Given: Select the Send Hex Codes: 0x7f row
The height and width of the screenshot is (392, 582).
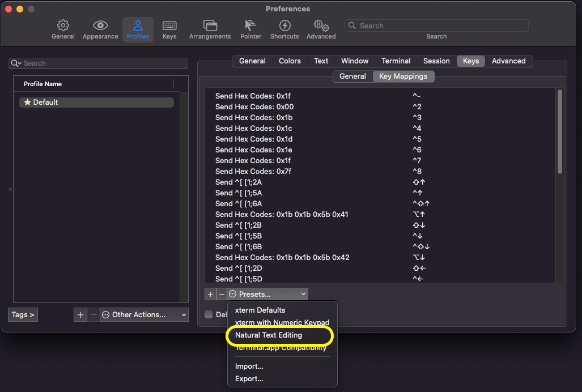Looking at the screenshot, I should click(380, 171).
